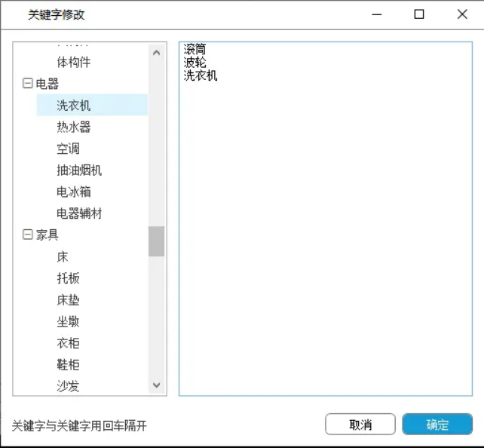
Task: Select the 托板 item
Action: click(68, 278)
